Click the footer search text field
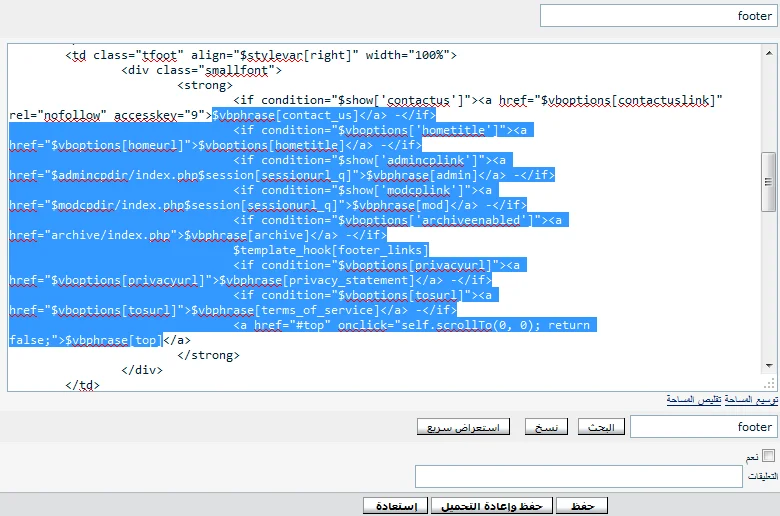This screenshot has height=516, width=780. [703, 427]
